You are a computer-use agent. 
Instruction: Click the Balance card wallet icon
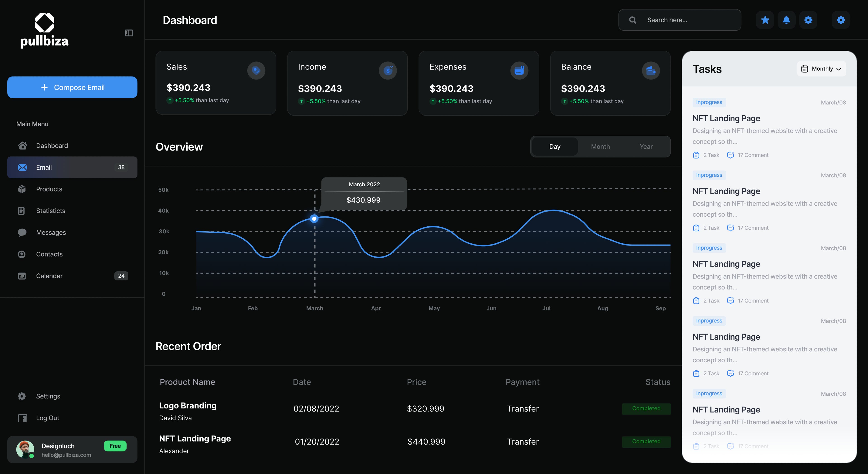click(651, 71)
